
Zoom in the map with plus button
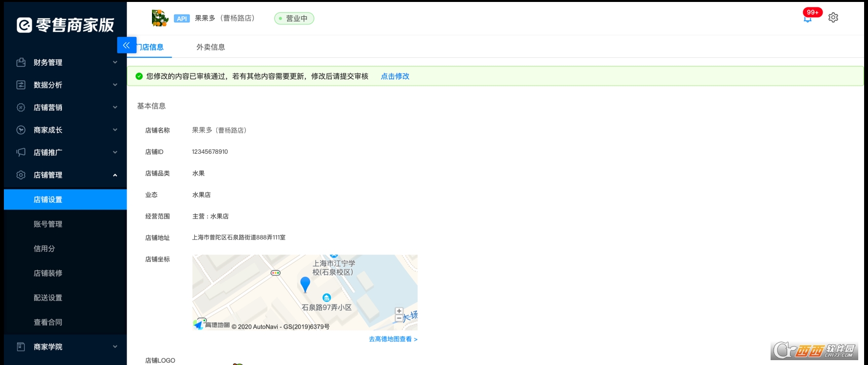[399, 311]
